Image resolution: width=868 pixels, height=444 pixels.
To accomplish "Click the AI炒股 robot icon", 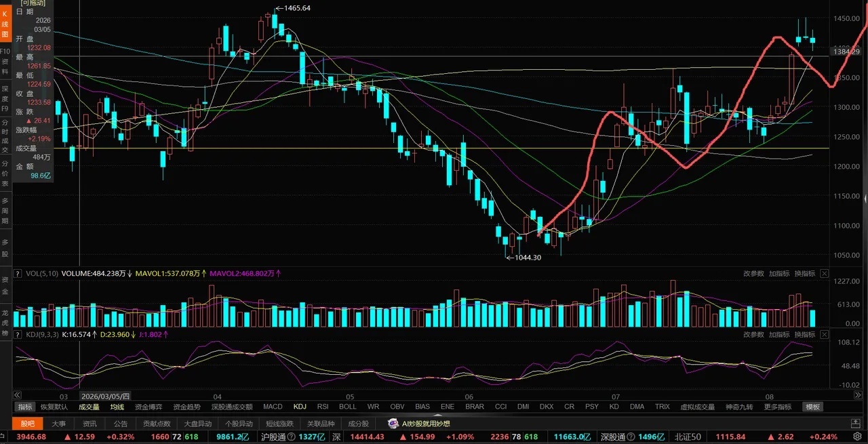I will (392, 424).
